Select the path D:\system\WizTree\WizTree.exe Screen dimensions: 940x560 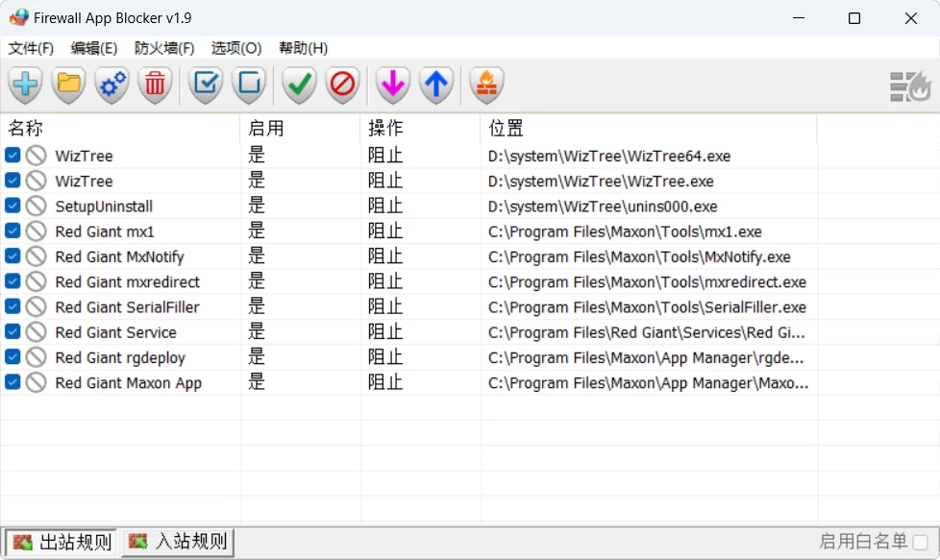(x=601, y=182)
